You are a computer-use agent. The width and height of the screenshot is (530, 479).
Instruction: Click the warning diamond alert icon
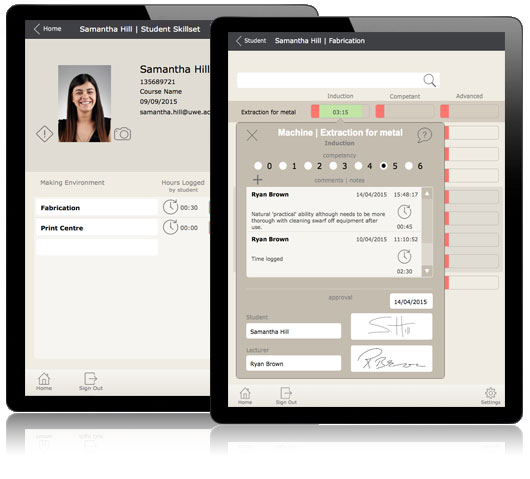tap(44, 134)
